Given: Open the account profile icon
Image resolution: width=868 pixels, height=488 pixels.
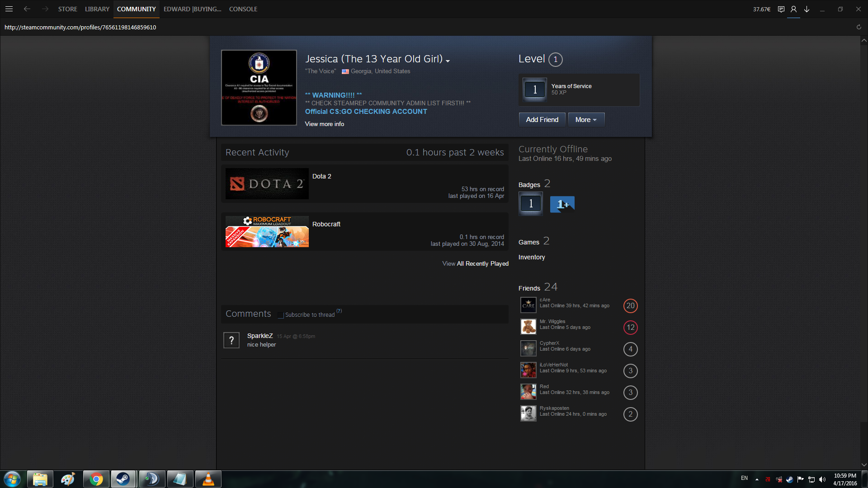Looking at the screenshot, I should point(793,9).
